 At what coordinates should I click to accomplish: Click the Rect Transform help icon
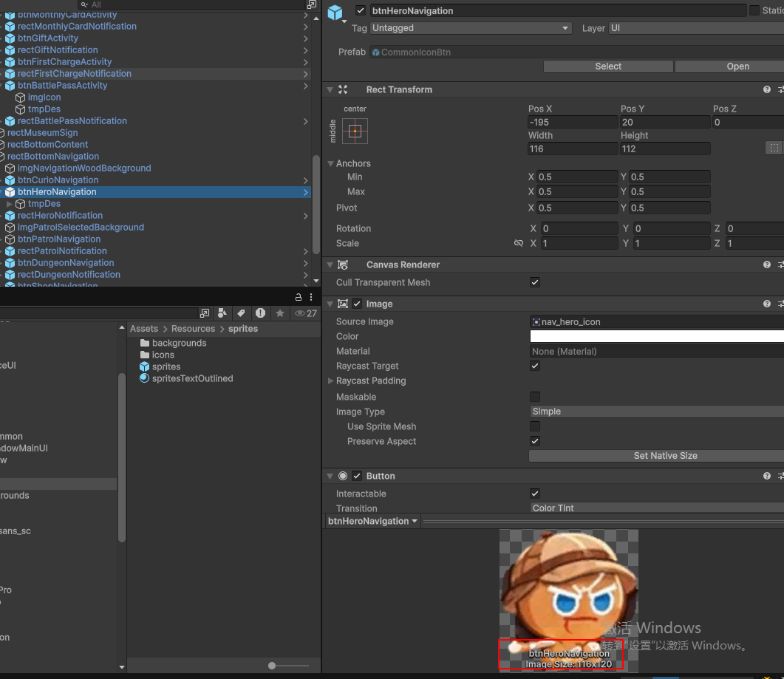[766, 89]
